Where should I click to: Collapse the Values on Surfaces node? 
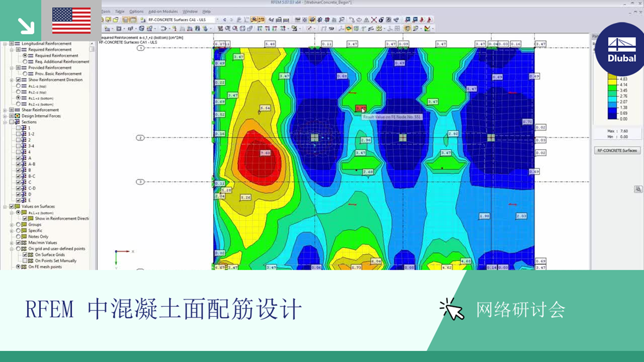pyautogui.click(x=5, y=207)
